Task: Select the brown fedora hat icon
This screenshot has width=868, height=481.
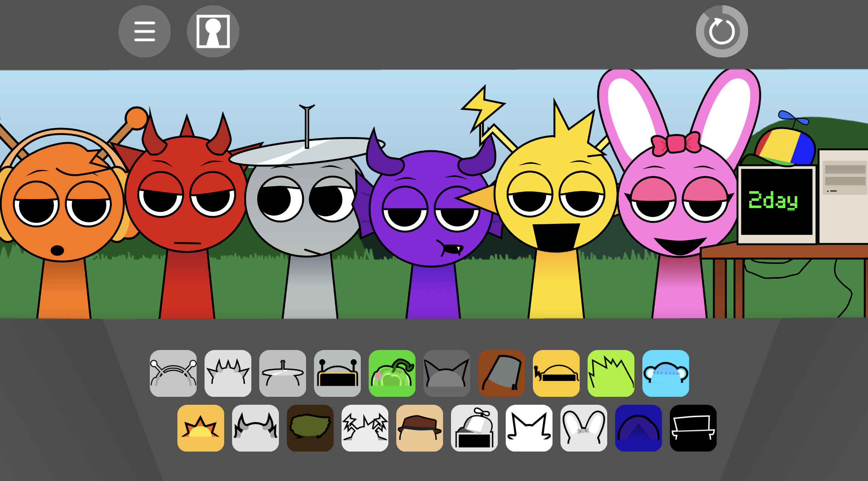Action: (x=420, y=428)
